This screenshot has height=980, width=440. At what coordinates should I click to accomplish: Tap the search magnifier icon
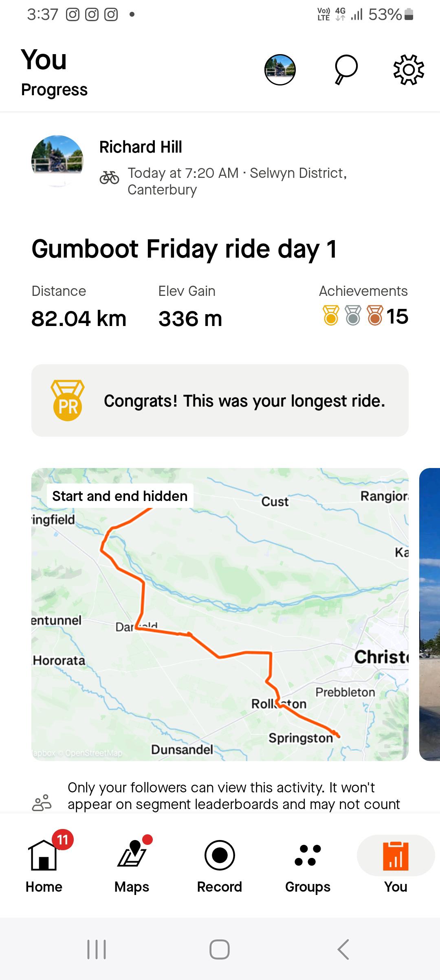(x=346, y=70)
